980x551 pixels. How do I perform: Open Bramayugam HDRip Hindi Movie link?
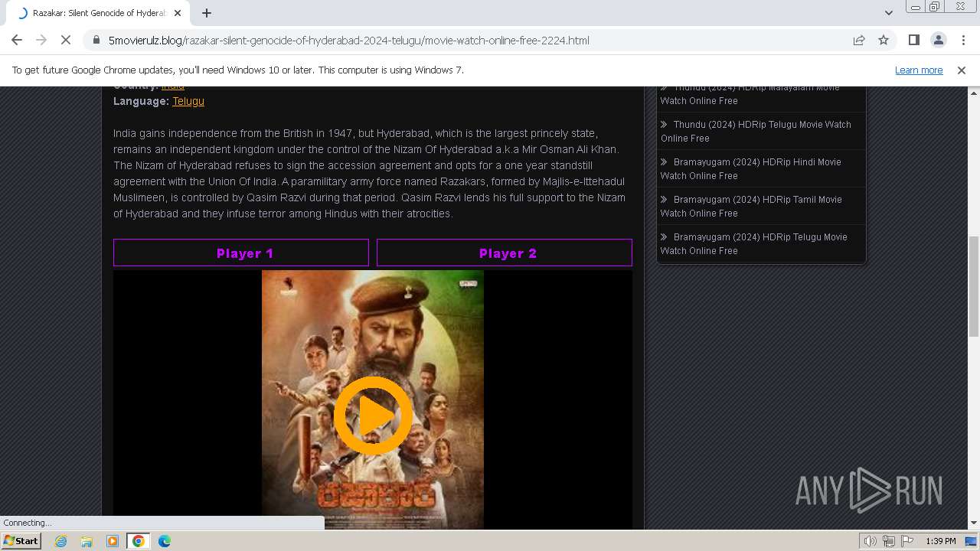750,168
